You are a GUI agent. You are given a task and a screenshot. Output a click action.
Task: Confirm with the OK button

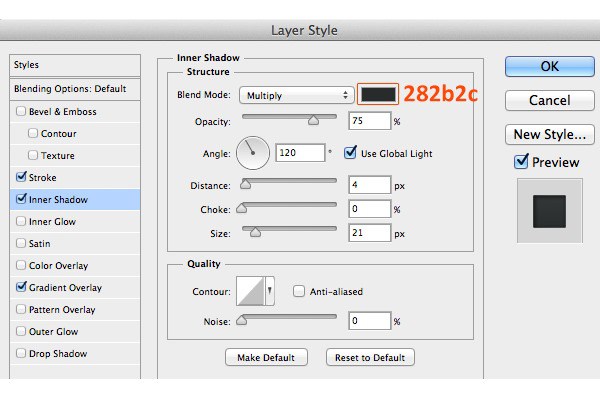click(x=550, y=67)
